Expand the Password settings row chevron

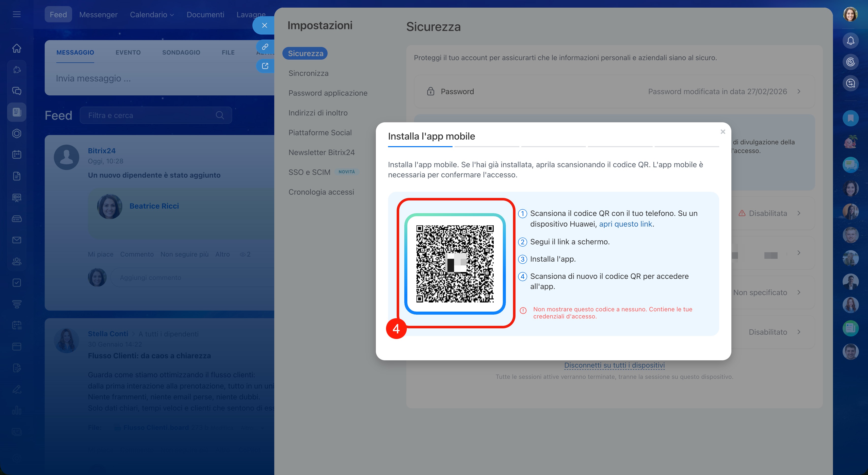[x=799, y=92]
